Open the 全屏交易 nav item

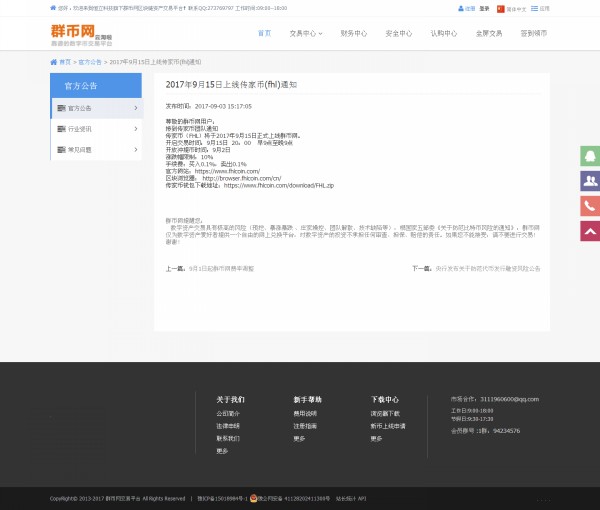coord(489,34)
